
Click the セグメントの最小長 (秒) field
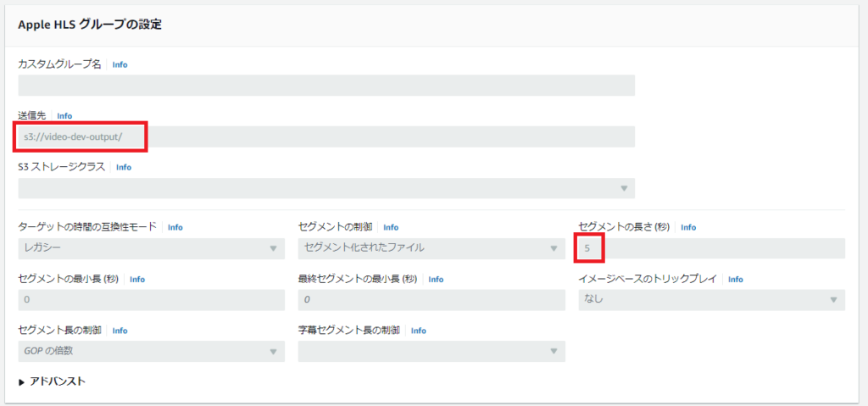(151, 300)
